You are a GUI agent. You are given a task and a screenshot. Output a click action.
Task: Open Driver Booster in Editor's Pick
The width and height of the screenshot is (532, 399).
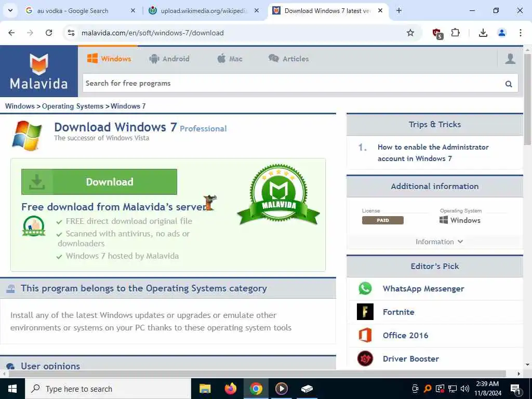point(410,358)
